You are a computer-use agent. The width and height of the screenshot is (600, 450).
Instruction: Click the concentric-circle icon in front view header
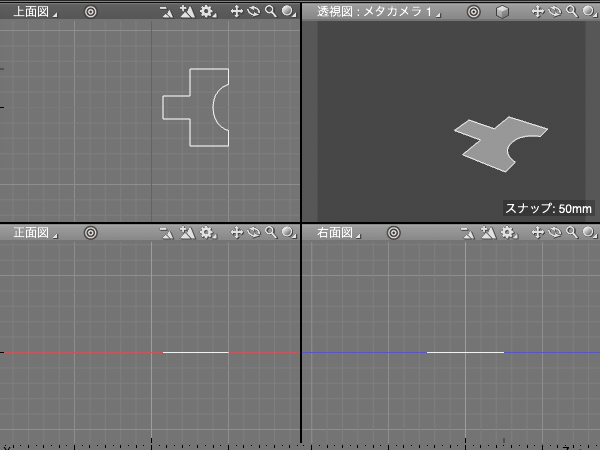pos(90,232)
